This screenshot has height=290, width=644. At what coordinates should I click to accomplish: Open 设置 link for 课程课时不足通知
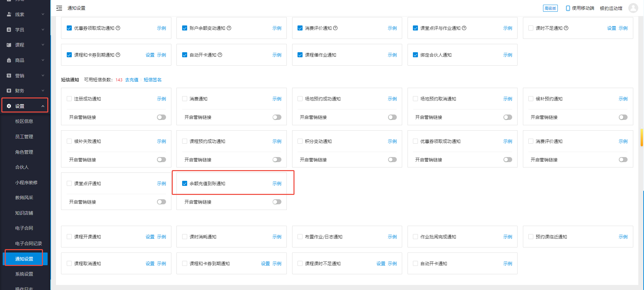coord(381,264)
